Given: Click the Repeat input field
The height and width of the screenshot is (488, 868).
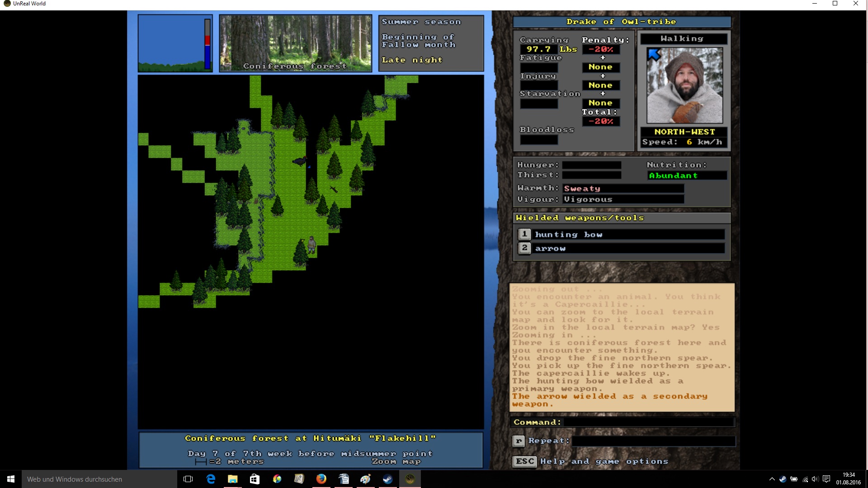Looking at the screenshot, I should coord(653,441).
